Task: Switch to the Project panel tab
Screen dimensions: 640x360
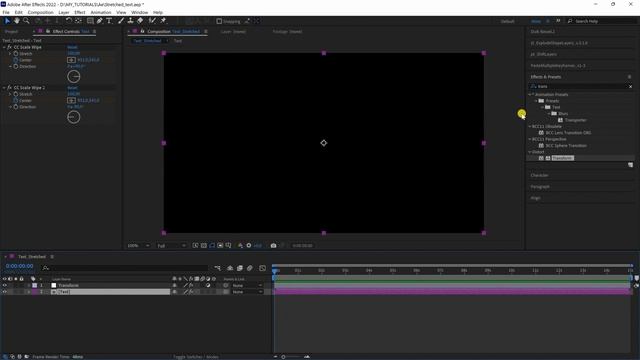Action: (11, 31)
